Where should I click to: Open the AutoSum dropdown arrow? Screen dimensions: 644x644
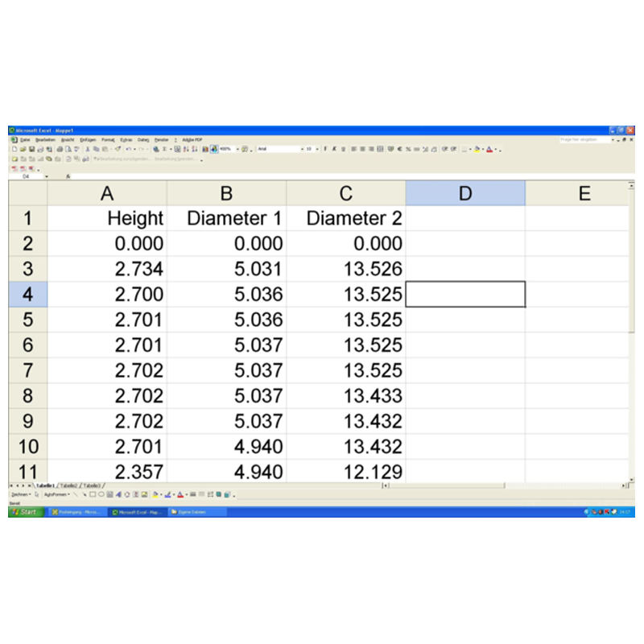click(170, 150)
